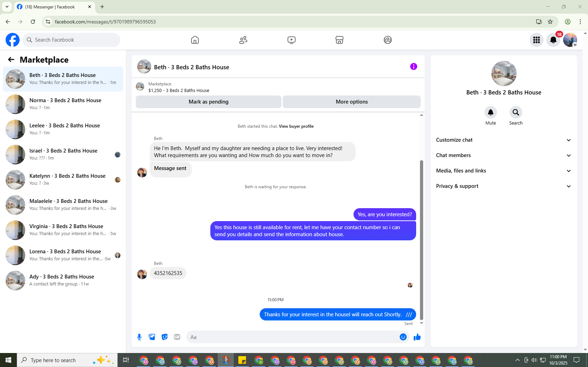Viewport: 588px width, 367px height.
Task: Focus the Search Facebook field
Action: 71,40
